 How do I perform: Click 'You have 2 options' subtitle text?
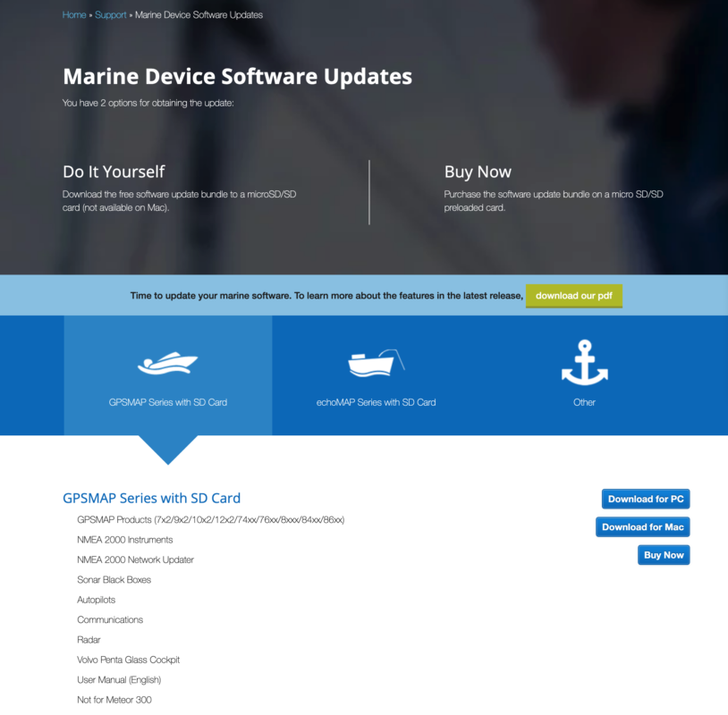point(148,103)
